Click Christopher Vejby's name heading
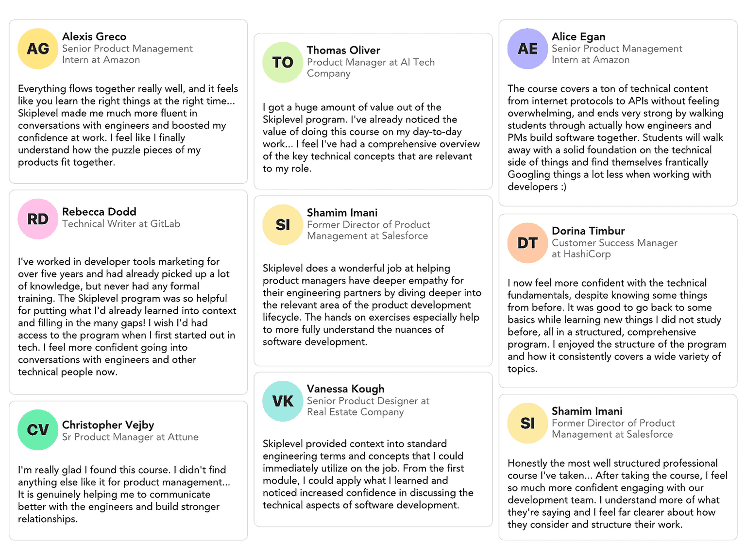The width and height of the screenshot is (746, 560). tap(108, 424)
